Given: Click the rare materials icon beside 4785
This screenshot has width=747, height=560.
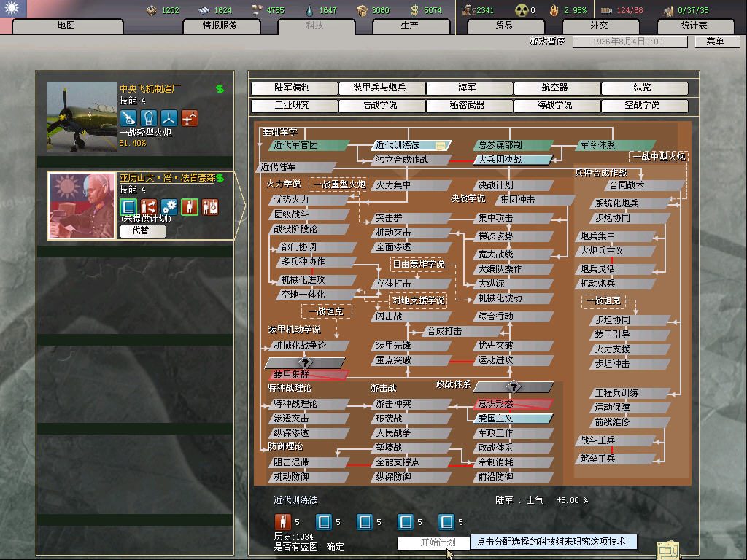Looking at the screenshot, I should point(258,10).
